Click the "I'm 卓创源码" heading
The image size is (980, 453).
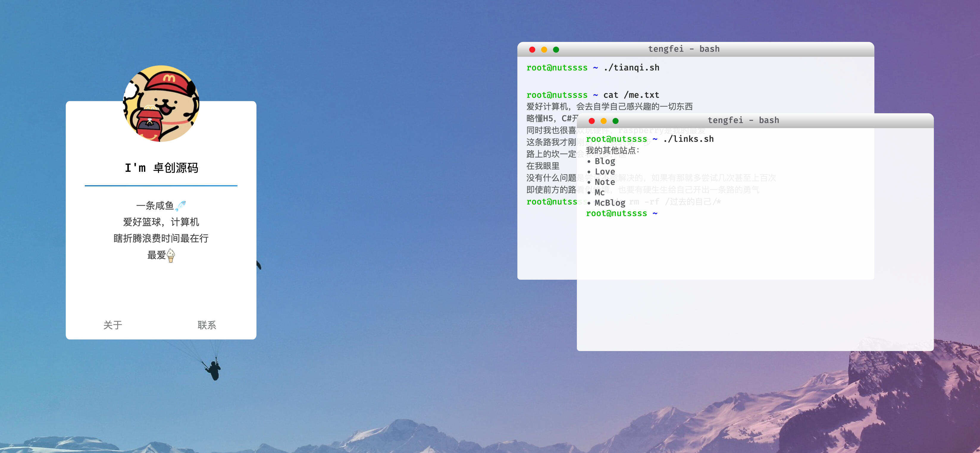click(161, 168)
